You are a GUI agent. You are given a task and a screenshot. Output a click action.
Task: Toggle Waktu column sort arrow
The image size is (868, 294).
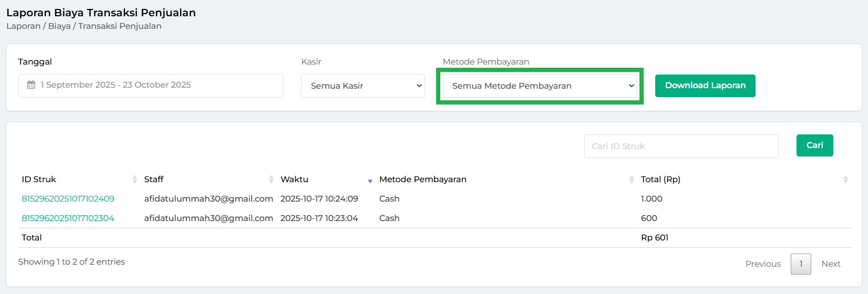370,181
